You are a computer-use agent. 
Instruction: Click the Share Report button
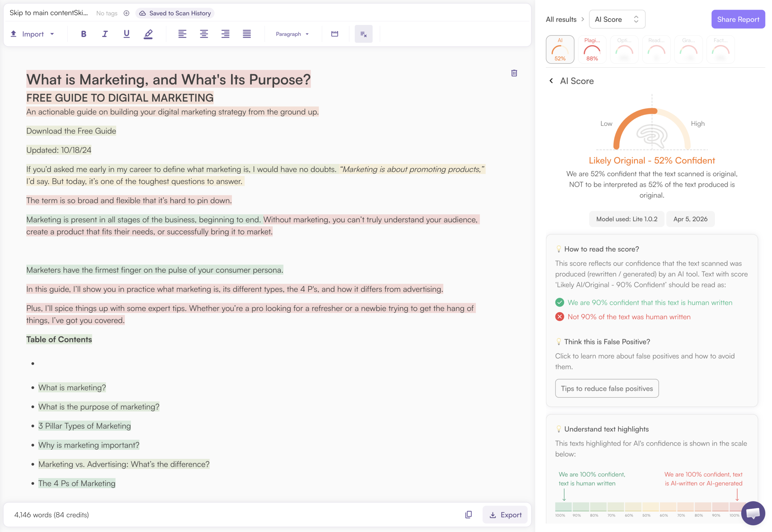point(738,19)
